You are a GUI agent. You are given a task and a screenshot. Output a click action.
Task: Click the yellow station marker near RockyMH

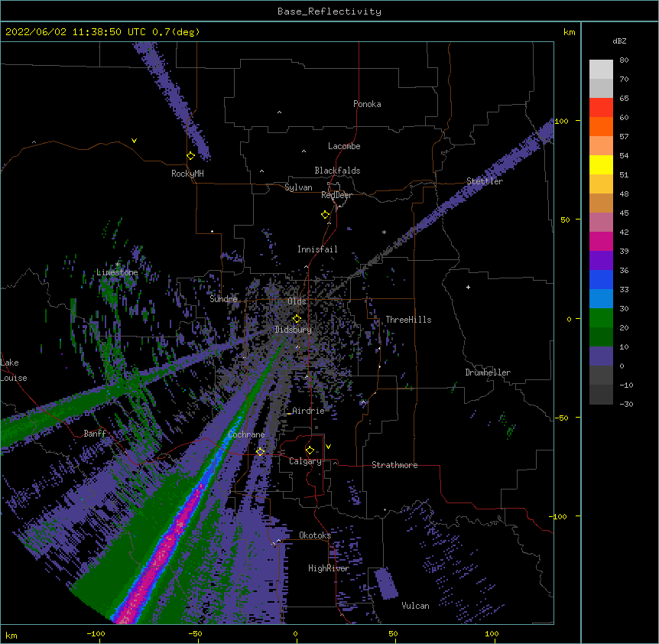point(191,156)
